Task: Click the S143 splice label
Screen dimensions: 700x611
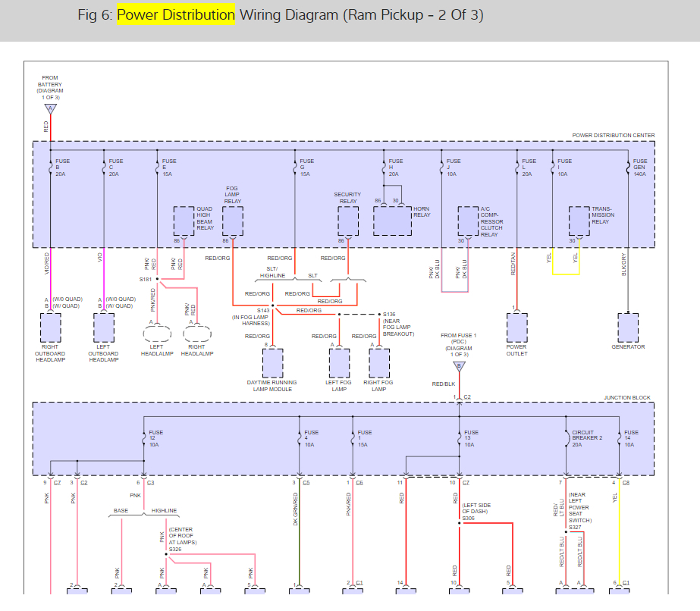Action: (x=263, y=310)
